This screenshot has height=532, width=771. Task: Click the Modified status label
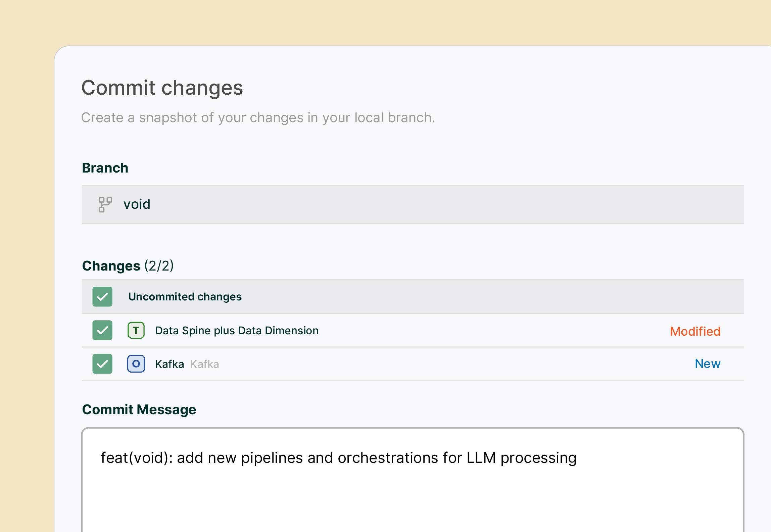(695, 331)
